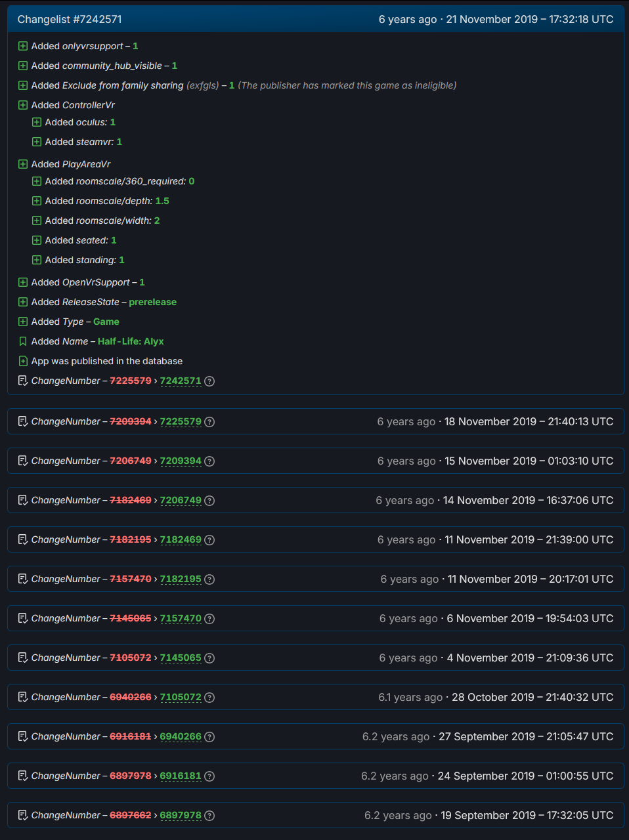Open new changenumber link 7145065
The height and width of the screenshot is (840, 629).
click(x=181, y=658)
